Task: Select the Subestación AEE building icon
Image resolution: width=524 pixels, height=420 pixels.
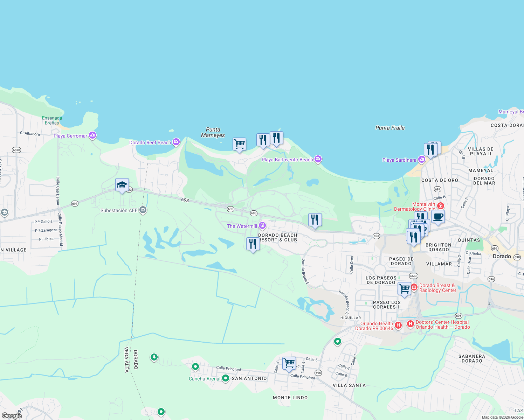Action: (143, 210)
